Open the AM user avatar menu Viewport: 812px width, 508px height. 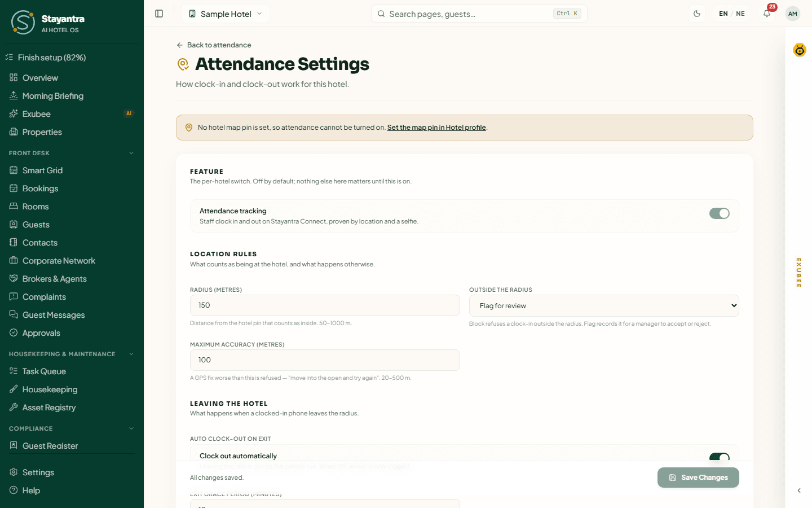pos(793,14)
